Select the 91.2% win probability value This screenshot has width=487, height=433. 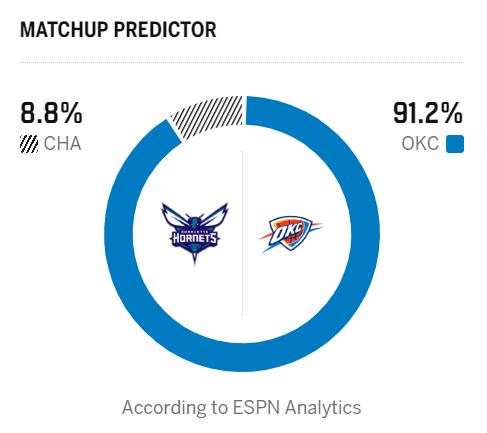point(428,113)
